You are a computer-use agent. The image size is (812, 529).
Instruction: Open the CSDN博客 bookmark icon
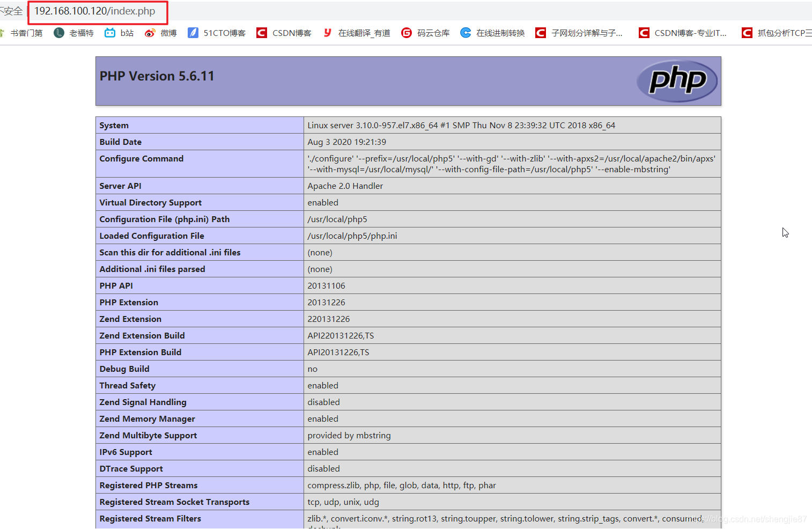tap(262, 33)
